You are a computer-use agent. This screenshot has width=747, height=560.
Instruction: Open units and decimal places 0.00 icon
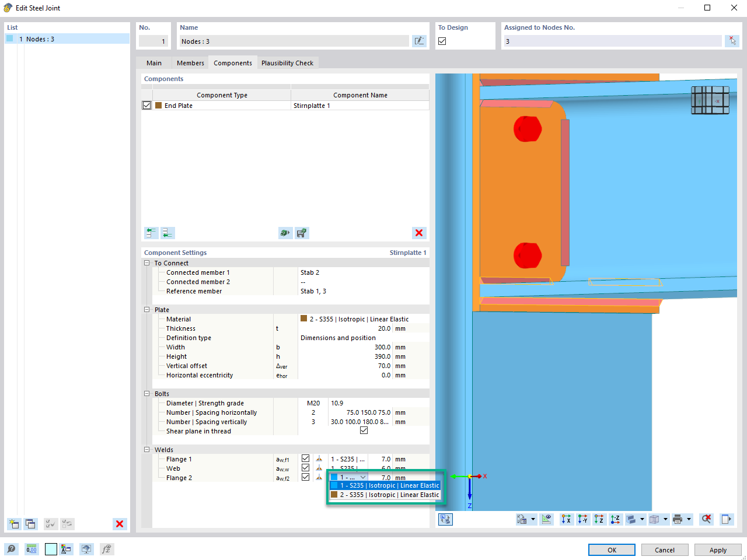pyautogui.click(x=32, y=549)
